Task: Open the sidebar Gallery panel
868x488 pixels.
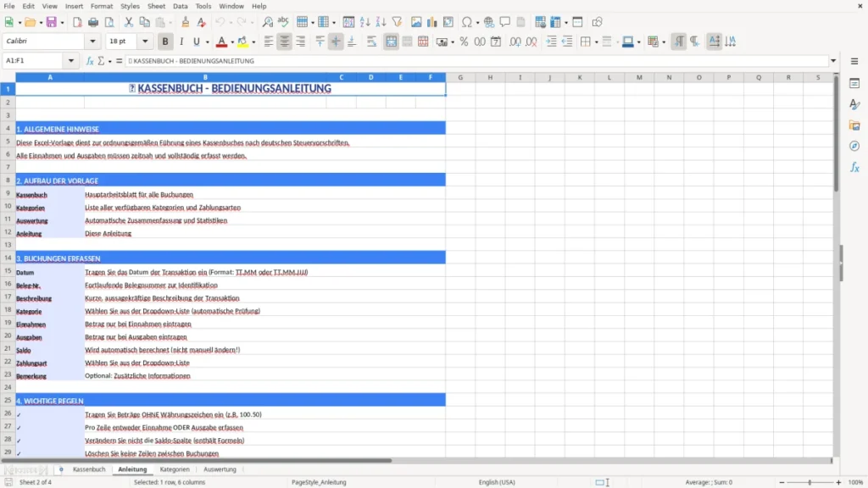Action: [x=854, y=125]
